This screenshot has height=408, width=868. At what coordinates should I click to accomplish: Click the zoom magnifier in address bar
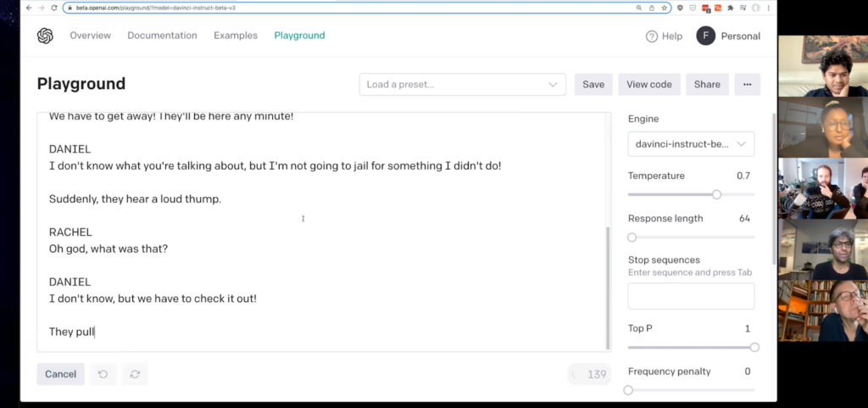click(x=639, y=8)
